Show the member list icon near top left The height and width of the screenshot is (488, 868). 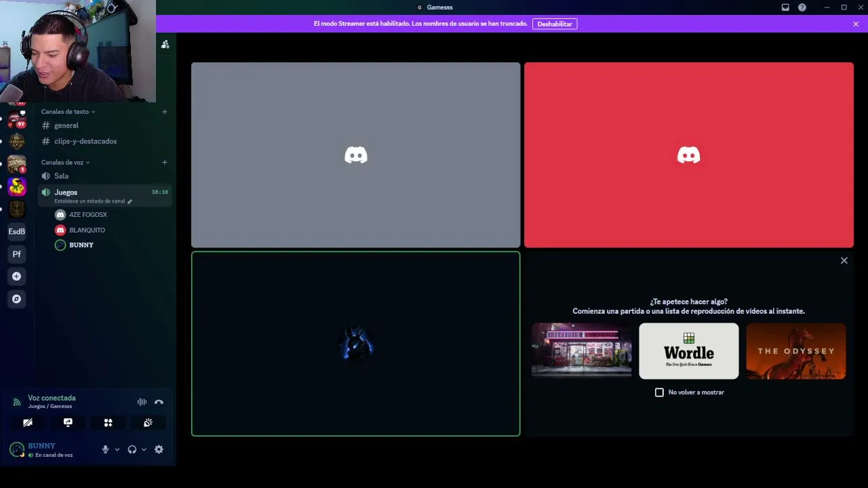(165, 45)
